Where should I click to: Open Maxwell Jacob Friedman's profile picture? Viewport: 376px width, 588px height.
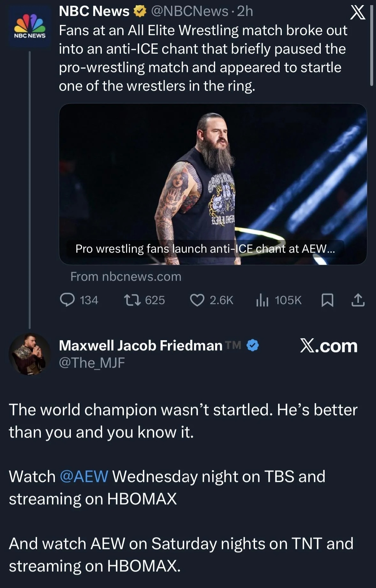click(30, 354)
